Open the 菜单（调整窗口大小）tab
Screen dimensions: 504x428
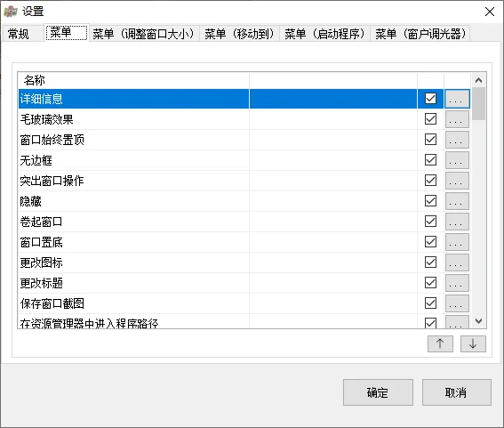click(x=144, y=34)
